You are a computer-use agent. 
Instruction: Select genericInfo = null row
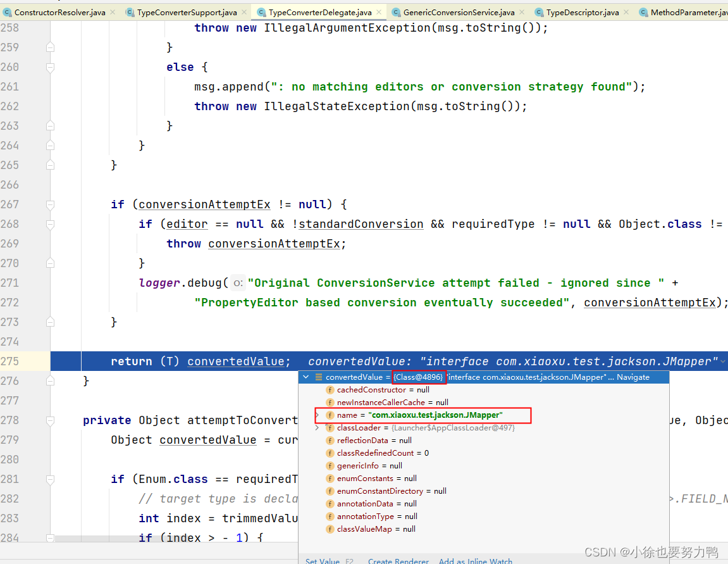point(483,465)
